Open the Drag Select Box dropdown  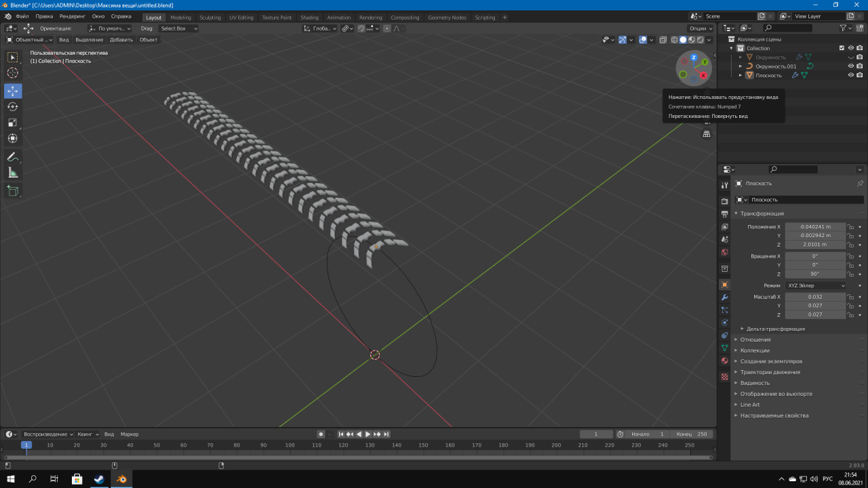[x=178, y=28]
